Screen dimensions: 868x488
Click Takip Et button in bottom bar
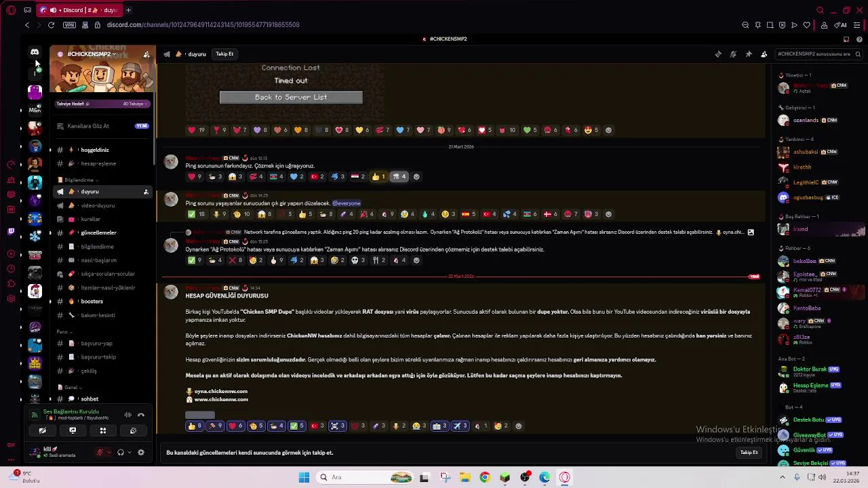(x=749, y=453)
